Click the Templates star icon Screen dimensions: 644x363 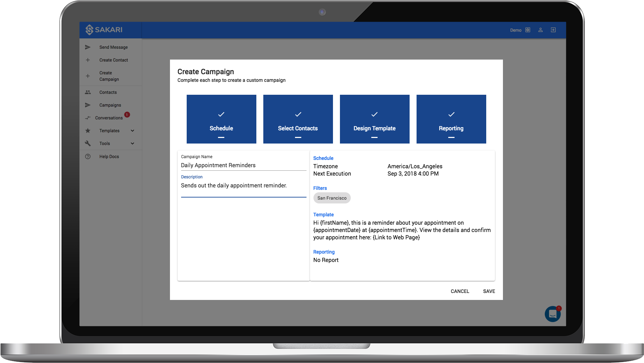tap(88, 131)
